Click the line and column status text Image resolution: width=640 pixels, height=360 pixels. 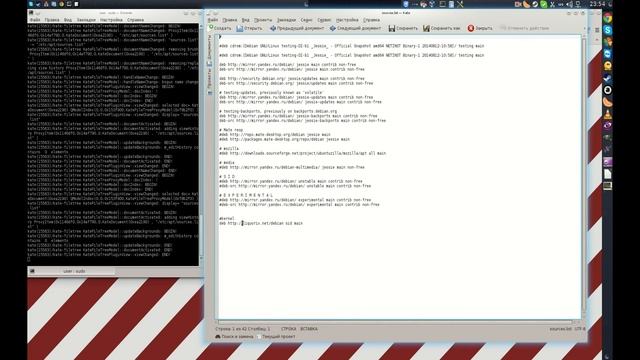click(242, 329)
